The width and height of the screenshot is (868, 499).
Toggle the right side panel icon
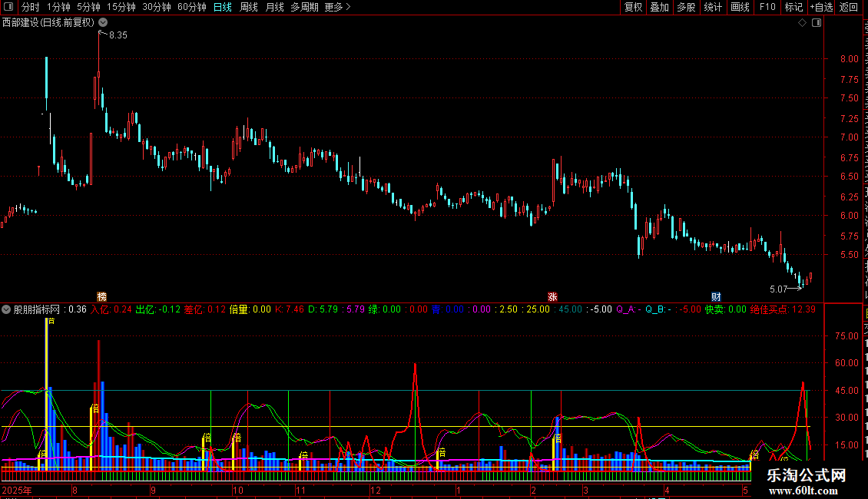click(x=817, y=23)
